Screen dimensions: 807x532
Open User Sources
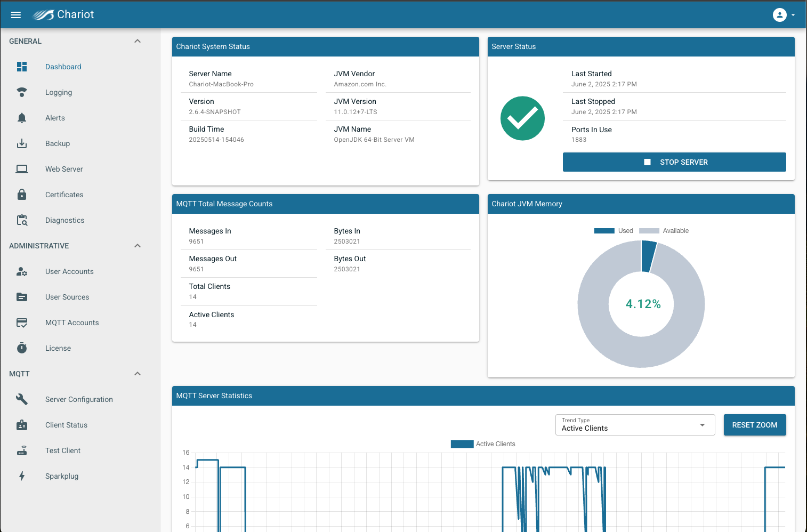[67, 297]
